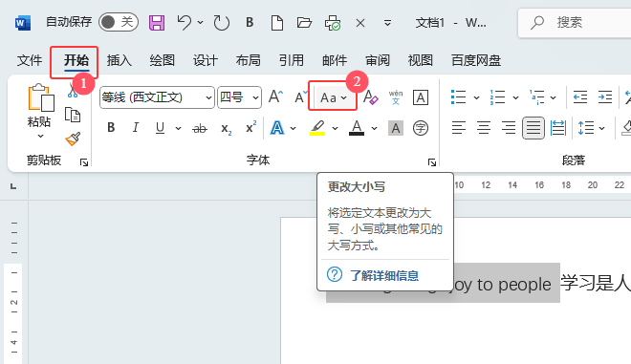
Task: Open the bullet list dropdown arrow
Action: [476, 97]
